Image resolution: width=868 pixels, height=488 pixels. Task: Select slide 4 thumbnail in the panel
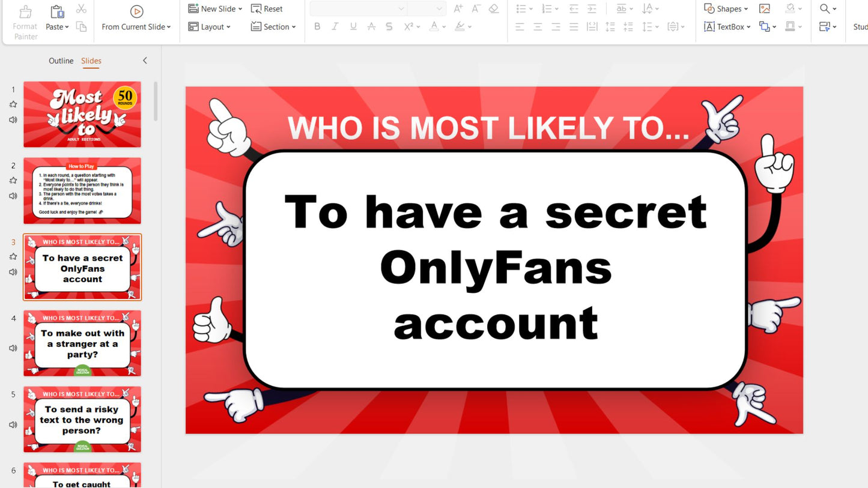click(x=82, y=343)
